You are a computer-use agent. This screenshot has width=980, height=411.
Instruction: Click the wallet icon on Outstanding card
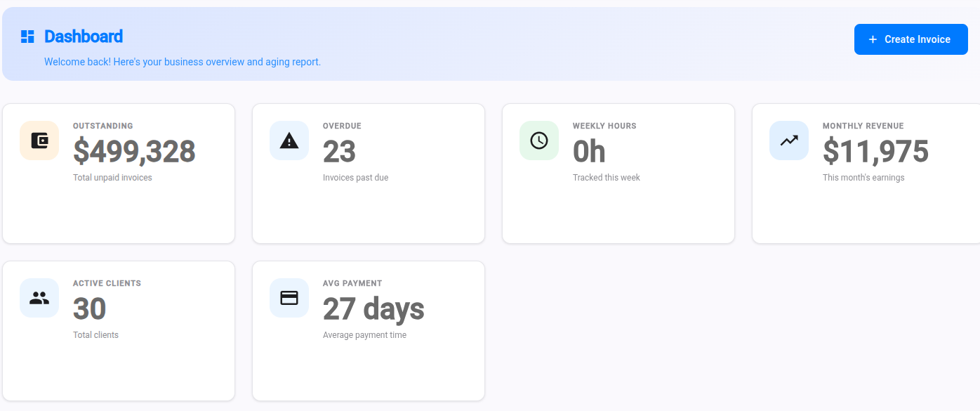[x=39, y=141]
